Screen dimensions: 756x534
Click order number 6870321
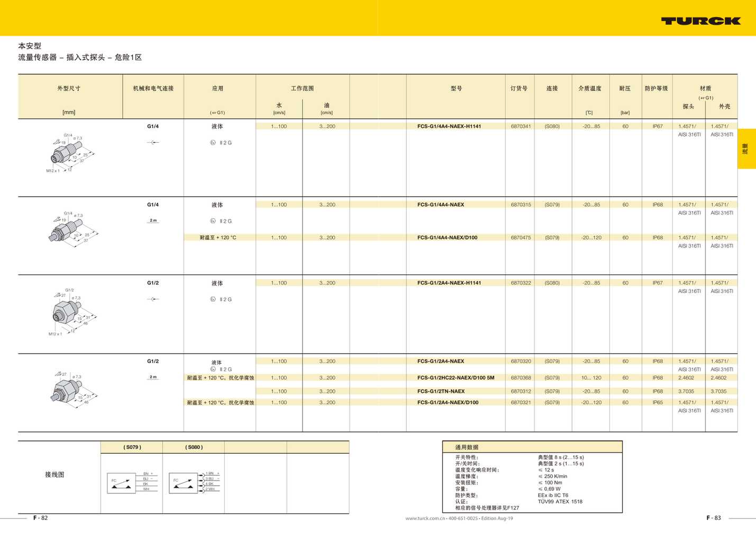[521, 402]
